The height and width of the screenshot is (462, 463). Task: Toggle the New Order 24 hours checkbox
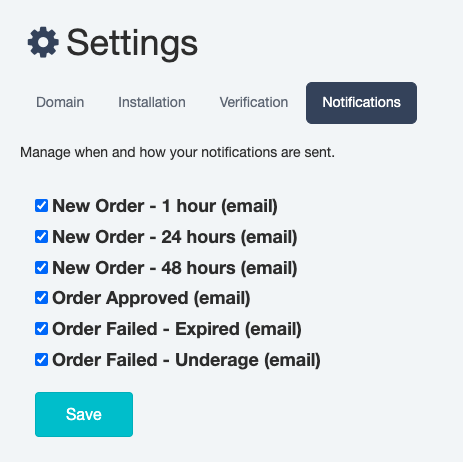point(41,237)
